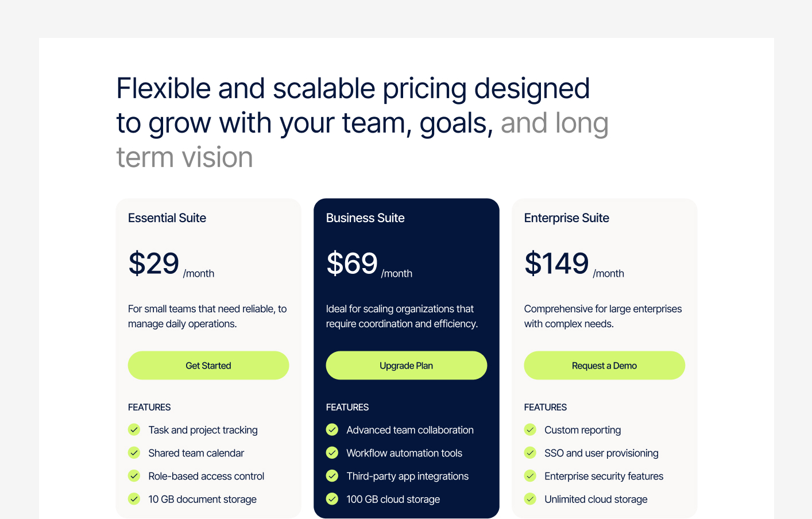This screenshot has width=812, height=519.
Task: Click the Get Started button
Action: tap(208, 365)
